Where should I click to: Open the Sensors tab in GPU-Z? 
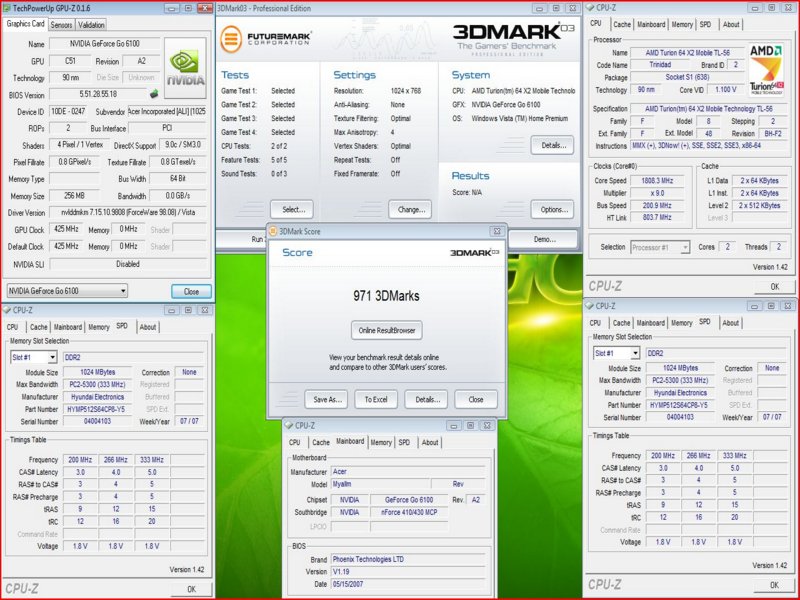click(61, 24)
